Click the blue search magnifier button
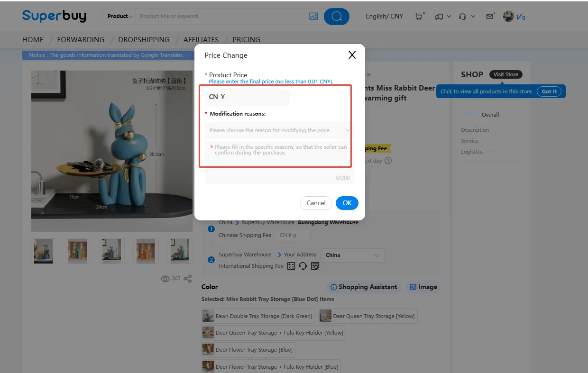 337,17
